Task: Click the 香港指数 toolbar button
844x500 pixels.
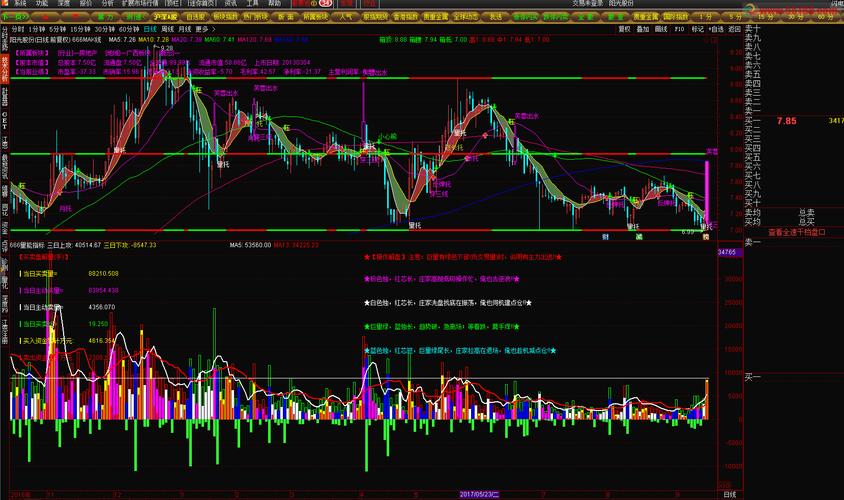Action: 407,17
